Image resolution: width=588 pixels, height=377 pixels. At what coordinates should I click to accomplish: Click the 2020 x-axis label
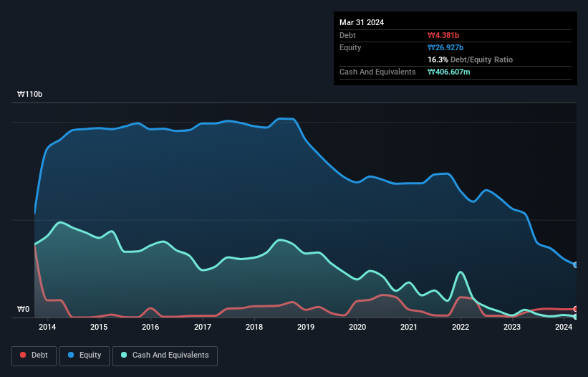357,327
